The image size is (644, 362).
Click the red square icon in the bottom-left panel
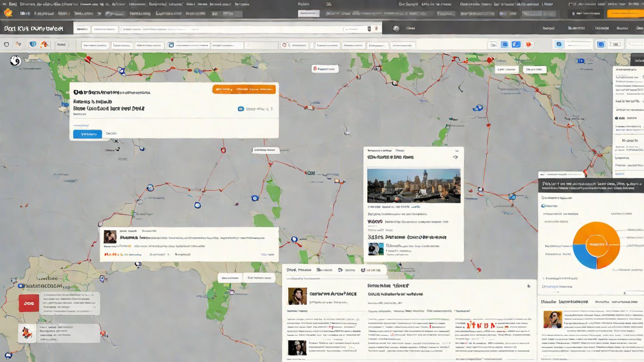click(x=29, y=303)
